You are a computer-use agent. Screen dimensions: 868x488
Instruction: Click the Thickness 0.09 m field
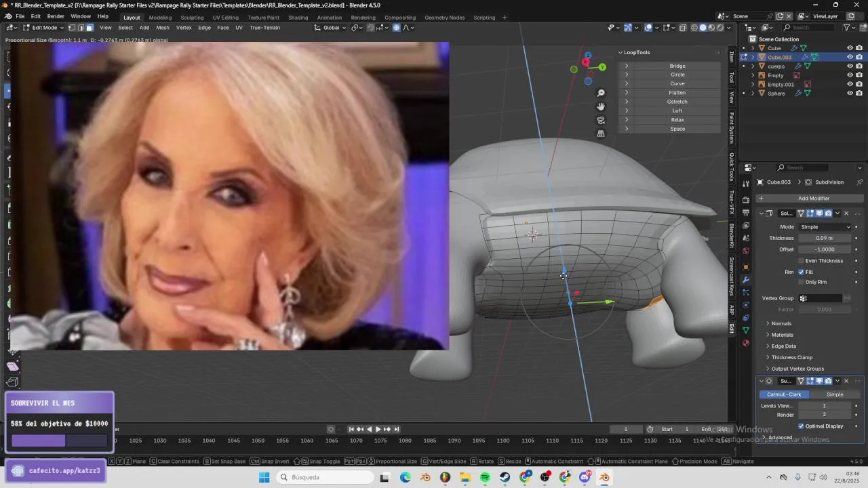(x=825, y=239)
